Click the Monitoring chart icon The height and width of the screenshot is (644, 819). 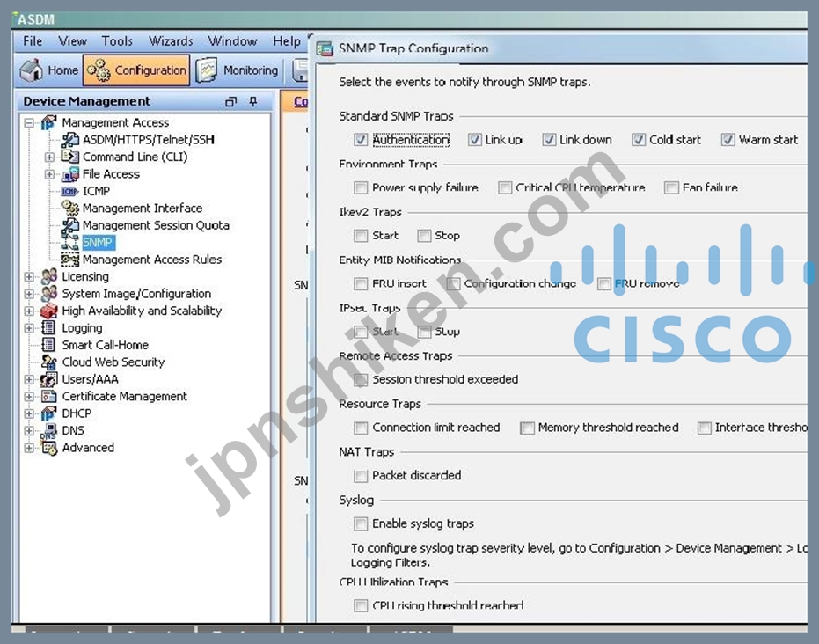tap(207, 70)
